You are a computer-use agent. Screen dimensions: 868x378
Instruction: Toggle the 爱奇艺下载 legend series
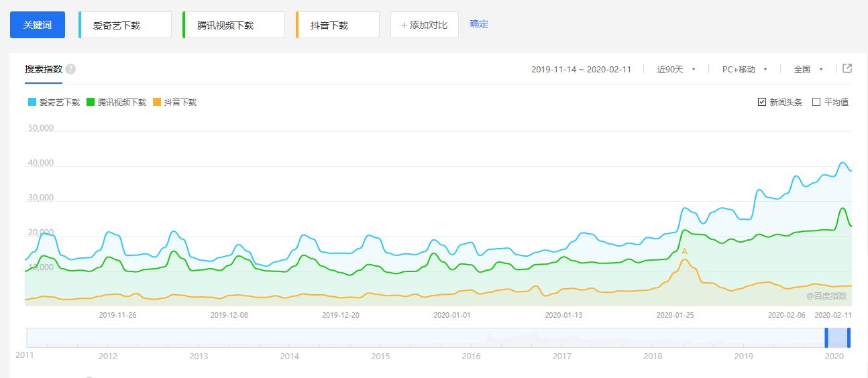54,103
